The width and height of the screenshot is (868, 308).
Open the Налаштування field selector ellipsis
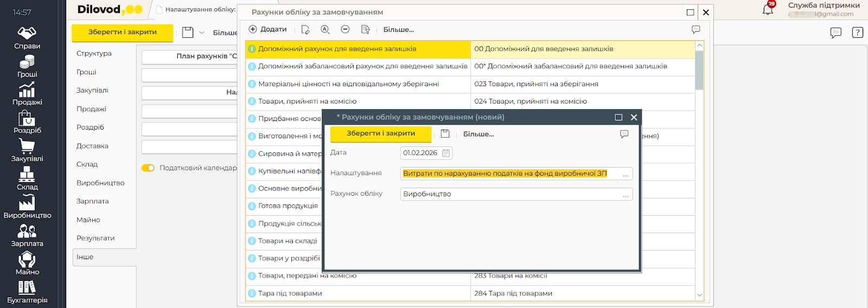626,174
